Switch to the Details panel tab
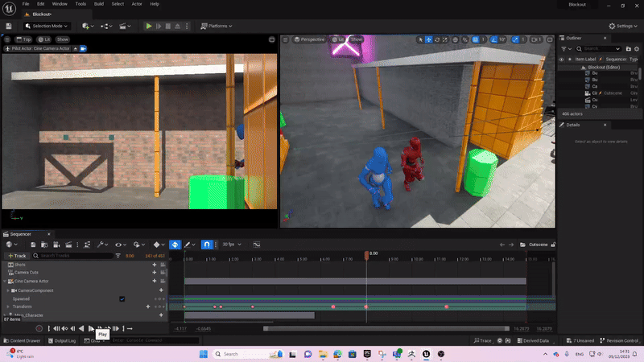644x362 pixels. click(573, 125)
